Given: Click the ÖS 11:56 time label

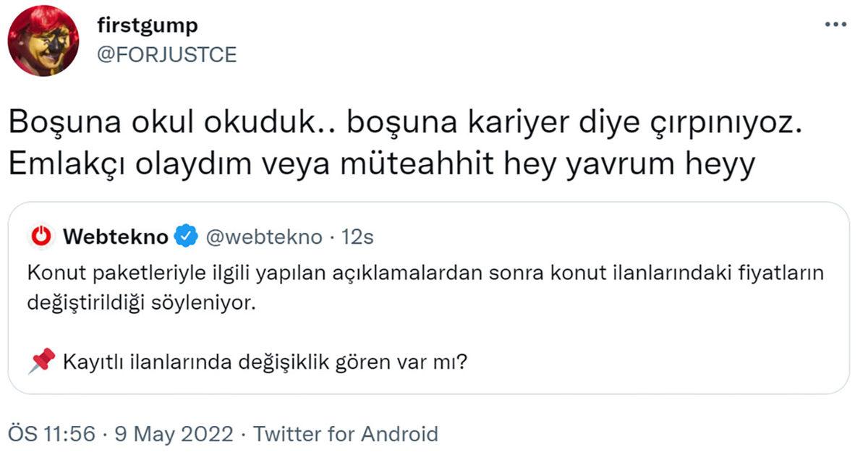Looking at the screenshot, I should [51, 434].
